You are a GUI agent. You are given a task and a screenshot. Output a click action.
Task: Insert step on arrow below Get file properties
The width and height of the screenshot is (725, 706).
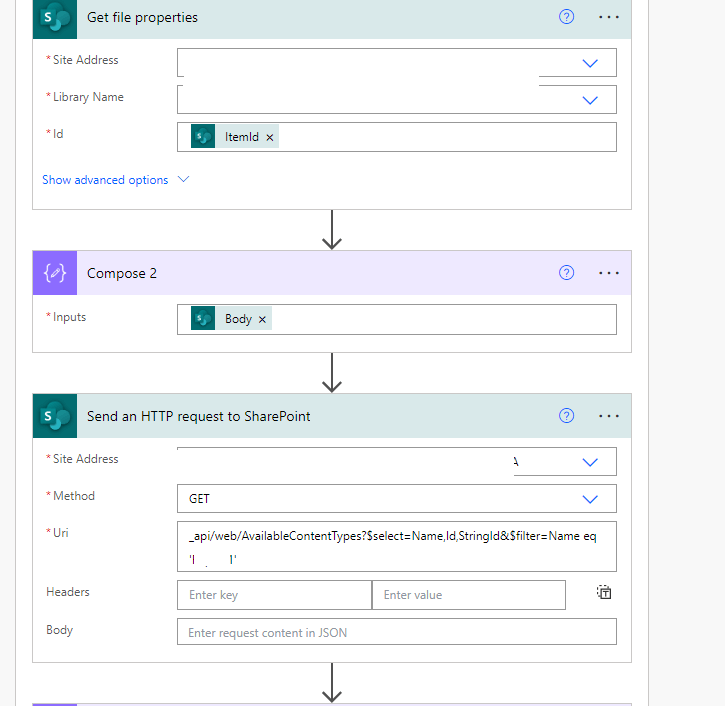(332, 230)
